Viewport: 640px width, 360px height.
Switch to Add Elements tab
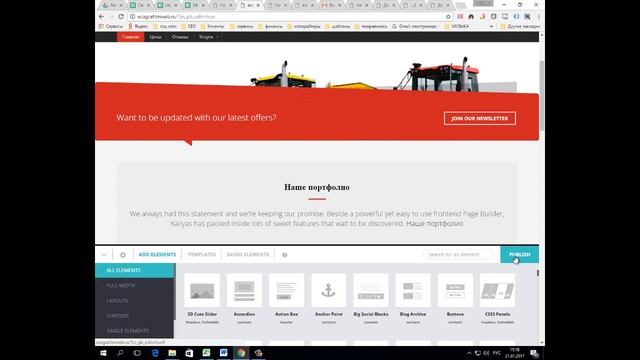[157, 254]
